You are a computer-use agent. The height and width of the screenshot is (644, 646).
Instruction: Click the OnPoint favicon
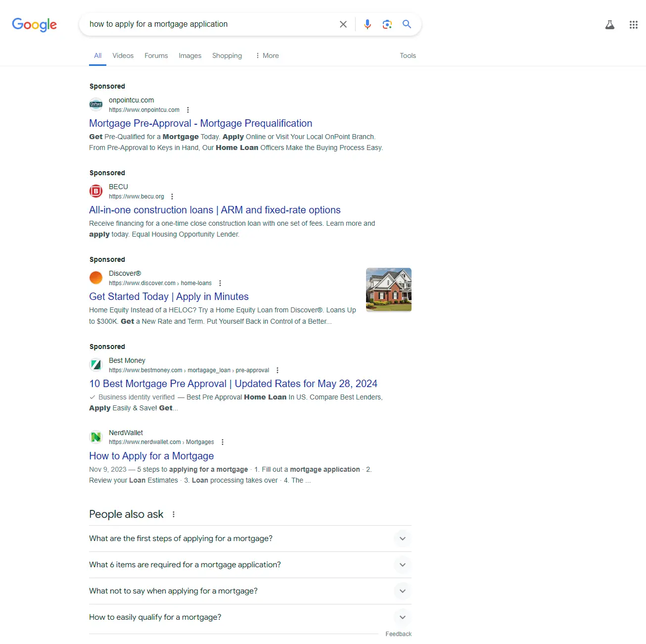(x=96, y=104)
